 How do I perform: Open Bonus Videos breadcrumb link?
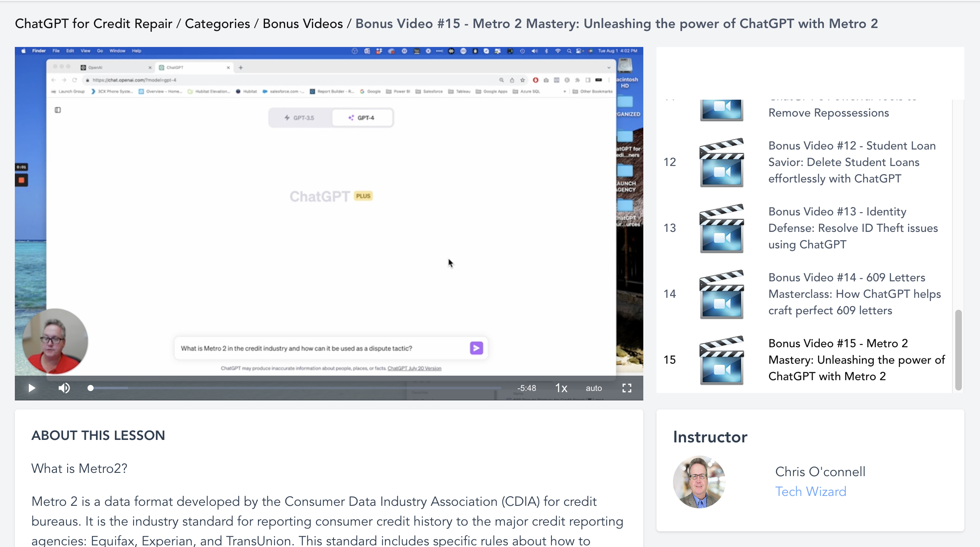point(302,23)
